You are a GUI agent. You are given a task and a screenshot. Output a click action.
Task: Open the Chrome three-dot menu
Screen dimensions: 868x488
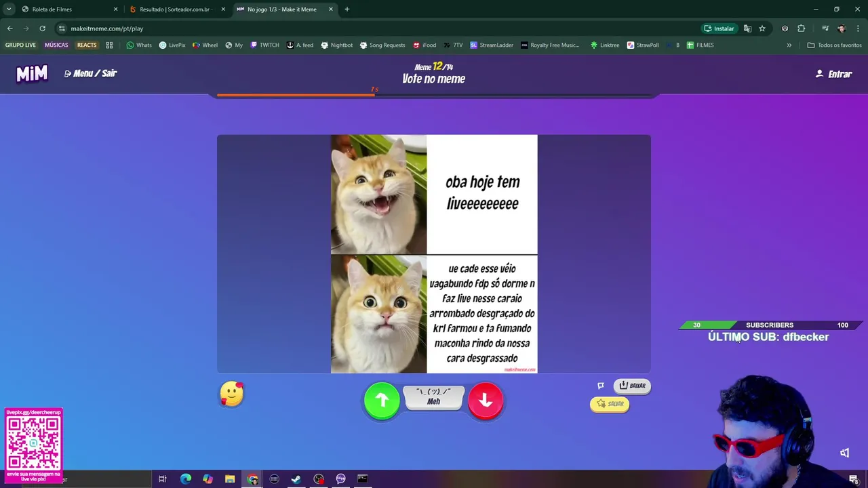pyautogui.click(x=859, y=28)
